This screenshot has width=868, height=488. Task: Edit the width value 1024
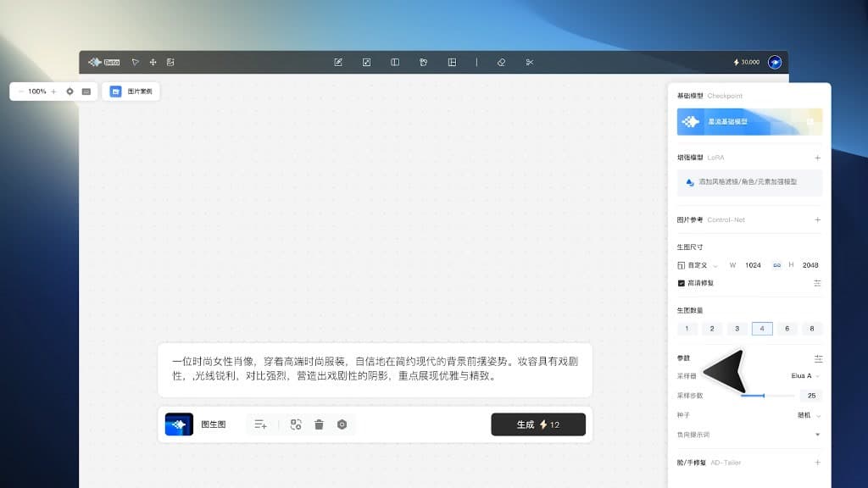coord(753,265)
